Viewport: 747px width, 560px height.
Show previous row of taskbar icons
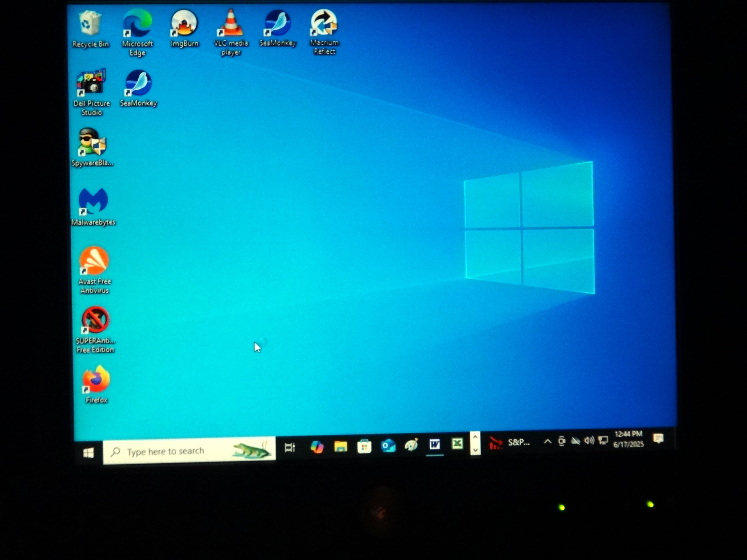(x=475, y=437)
